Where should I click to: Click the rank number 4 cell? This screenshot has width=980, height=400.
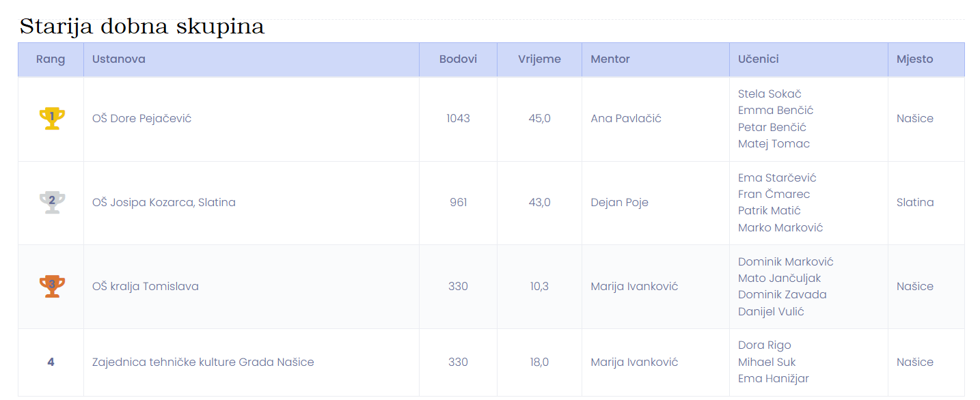coord(51,362)
